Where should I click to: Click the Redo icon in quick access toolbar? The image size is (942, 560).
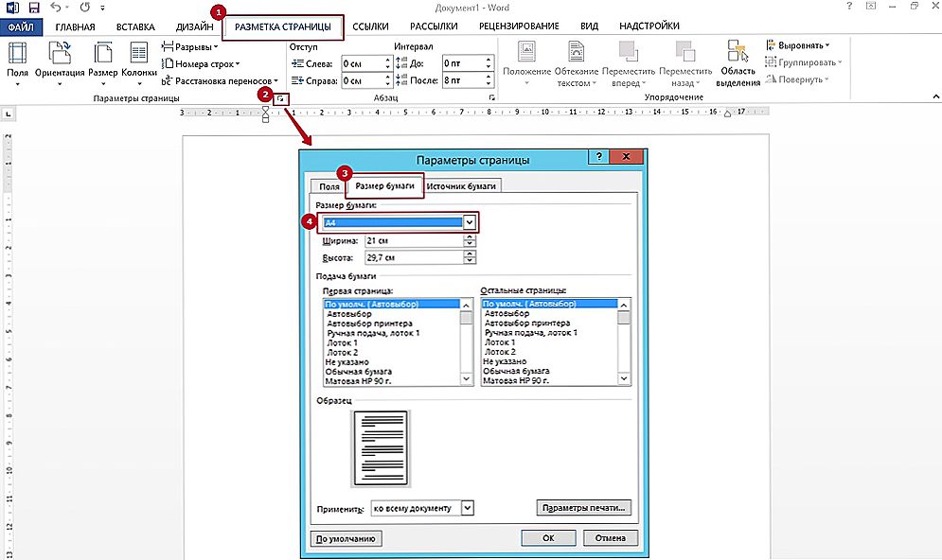pos(84,8)
